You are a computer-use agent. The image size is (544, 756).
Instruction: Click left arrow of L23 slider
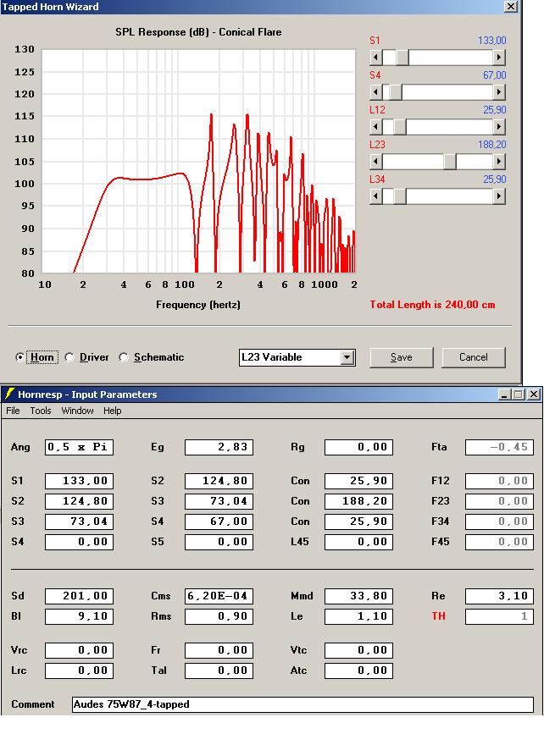376,162
